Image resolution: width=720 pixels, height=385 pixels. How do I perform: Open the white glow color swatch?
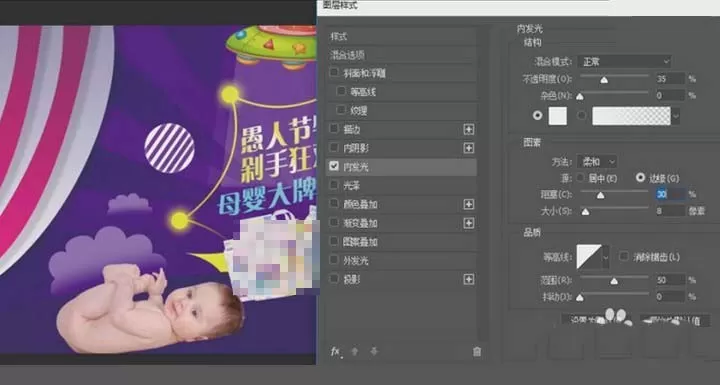tap(557, 116)
